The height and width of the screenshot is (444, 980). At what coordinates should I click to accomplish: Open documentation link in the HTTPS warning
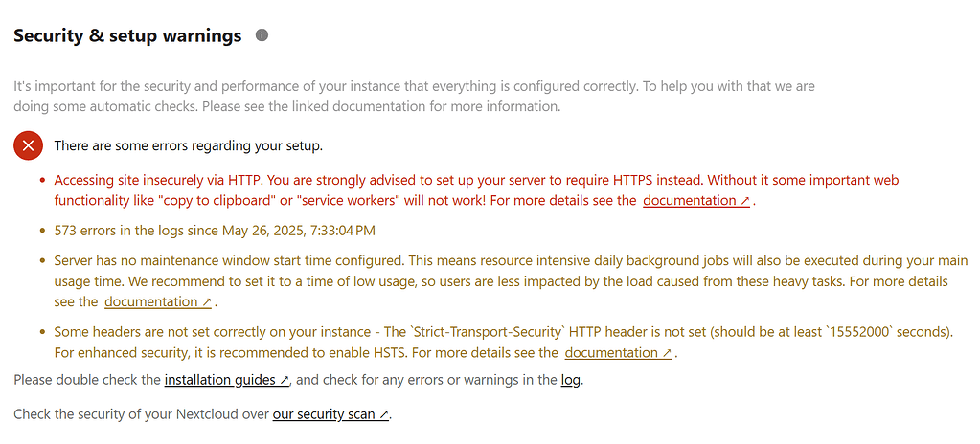tap(696, 201)
